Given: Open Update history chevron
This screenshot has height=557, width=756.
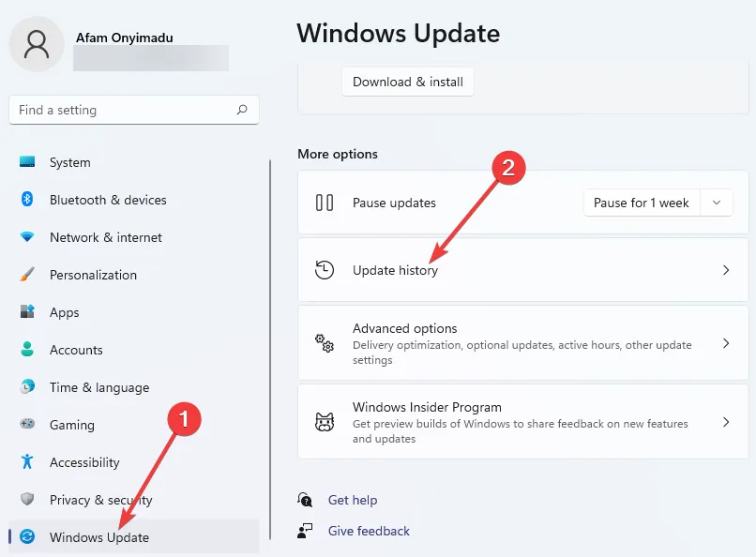Looking at the screenshot, I should (726, 270).
